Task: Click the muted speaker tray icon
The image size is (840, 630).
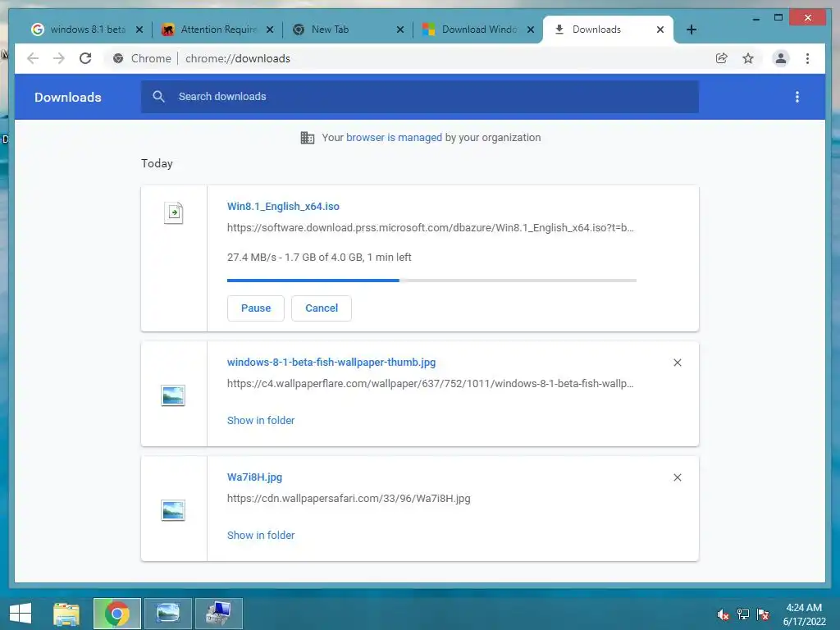Action: 724,614
